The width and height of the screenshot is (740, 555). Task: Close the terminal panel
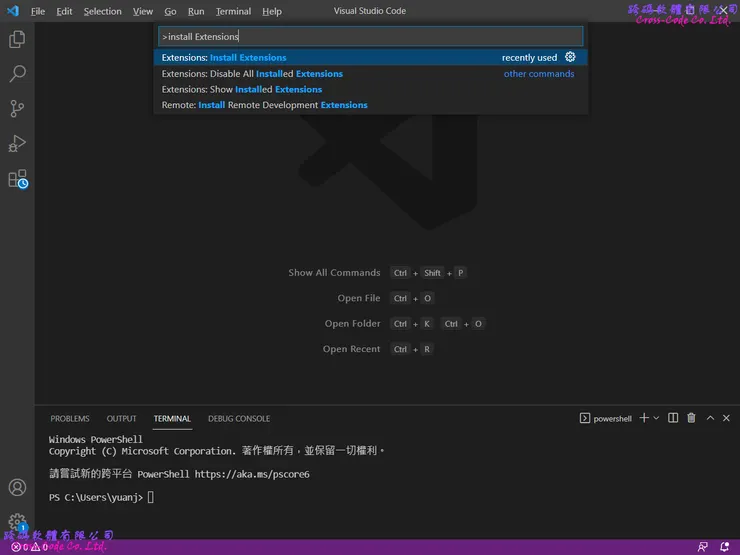click(726, 418)
